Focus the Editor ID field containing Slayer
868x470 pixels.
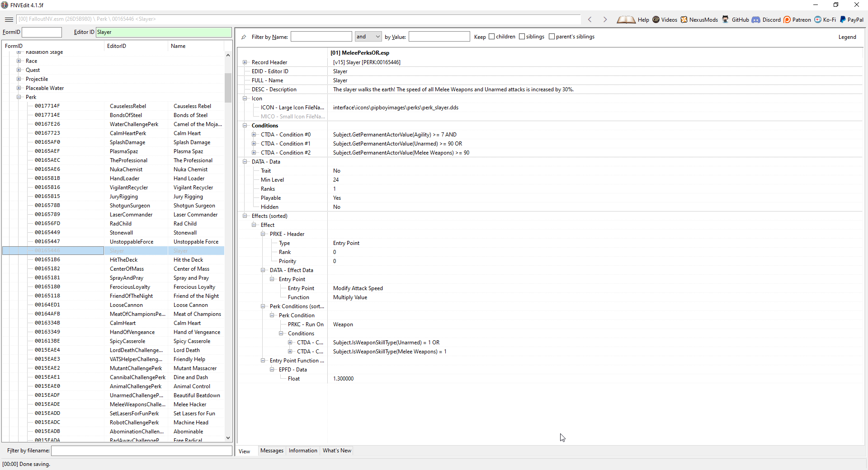[x=164, y=32]
